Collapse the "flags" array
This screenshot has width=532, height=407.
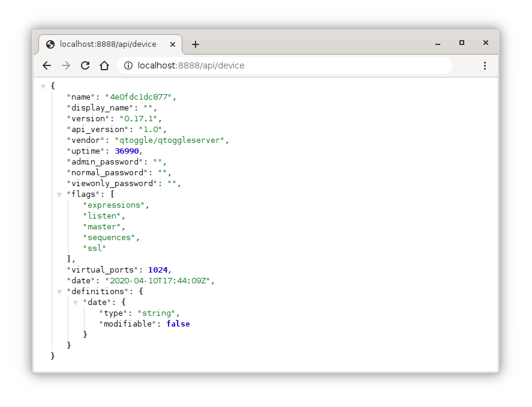coord(59,194)
